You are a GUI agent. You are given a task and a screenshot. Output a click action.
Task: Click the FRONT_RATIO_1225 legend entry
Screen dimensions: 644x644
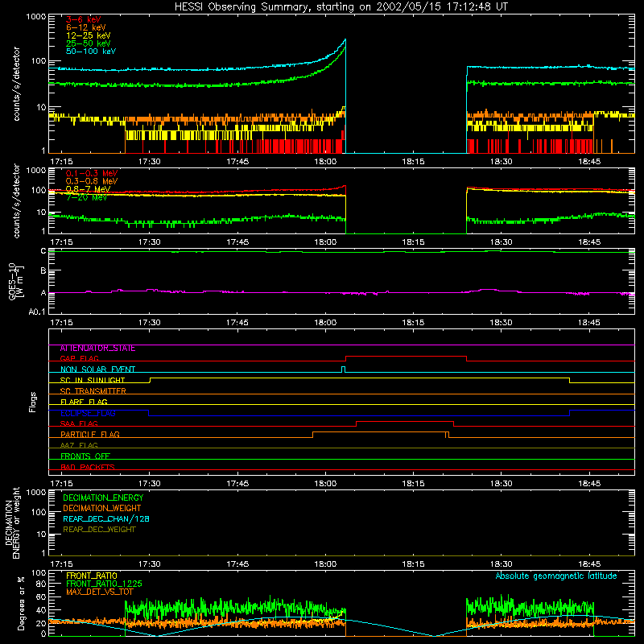104,584
